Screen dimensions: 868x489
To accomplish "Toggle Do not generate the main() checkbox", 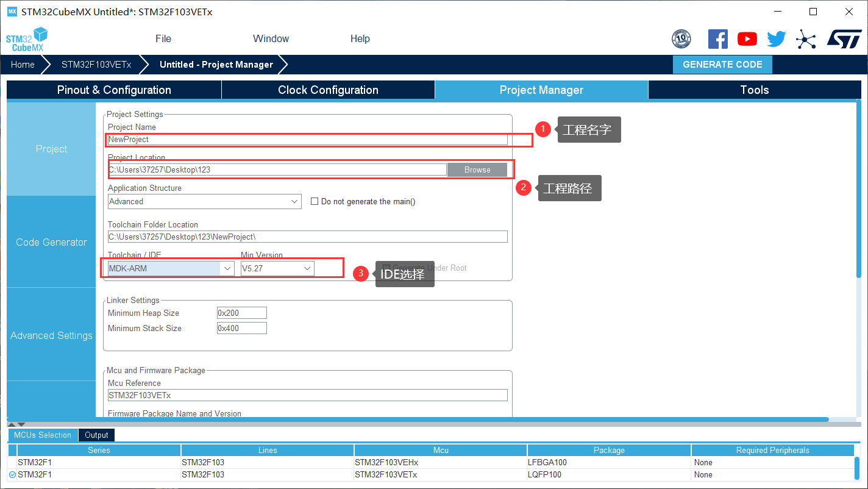I will 315,201.
